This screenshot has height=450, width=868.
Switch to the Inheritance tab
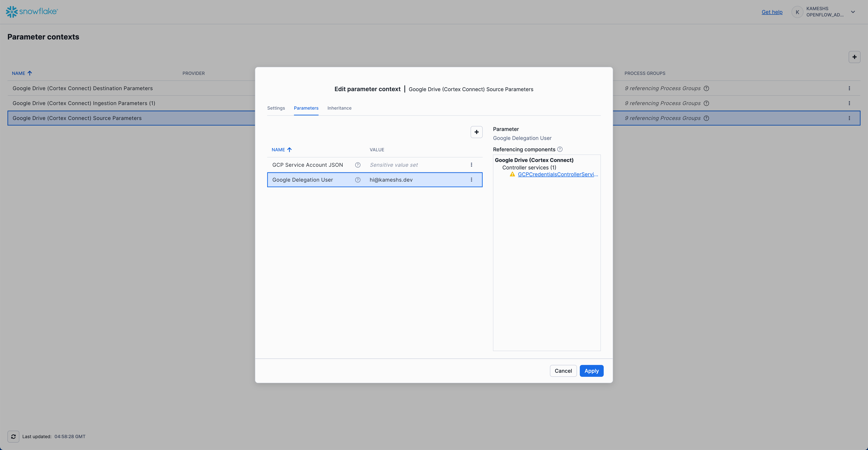pos(339,108)
